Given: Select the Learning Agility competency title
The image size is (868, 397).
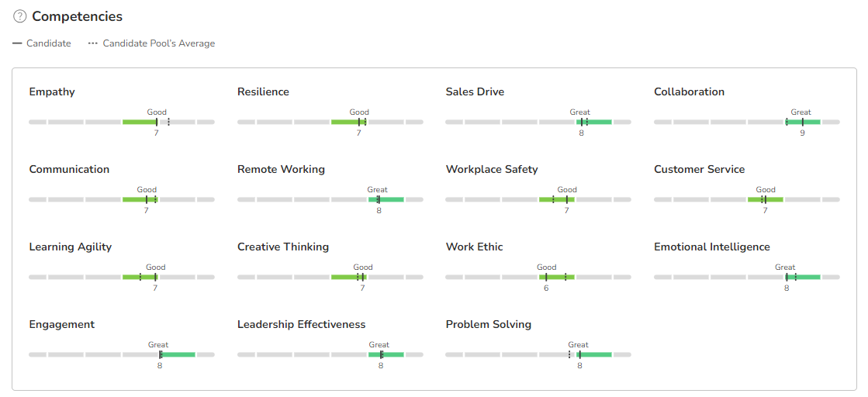Looking at the screenshot, I should tap(71, 247).
